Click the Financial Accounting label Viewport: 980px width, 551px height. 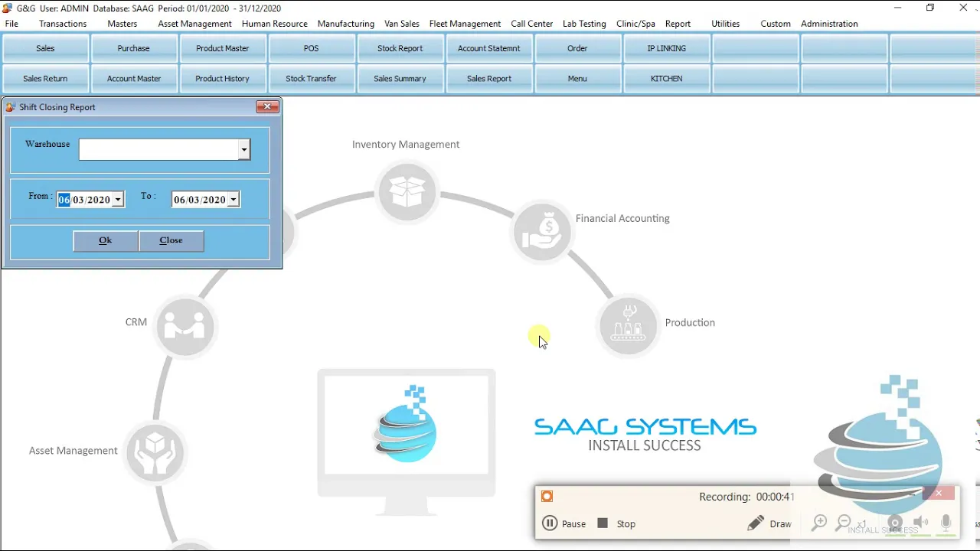(x=622, y=219)
